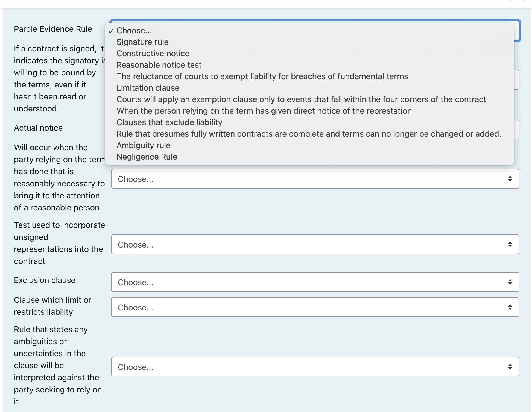Select "Signature rule" from the open dropdown

[142, 42]
